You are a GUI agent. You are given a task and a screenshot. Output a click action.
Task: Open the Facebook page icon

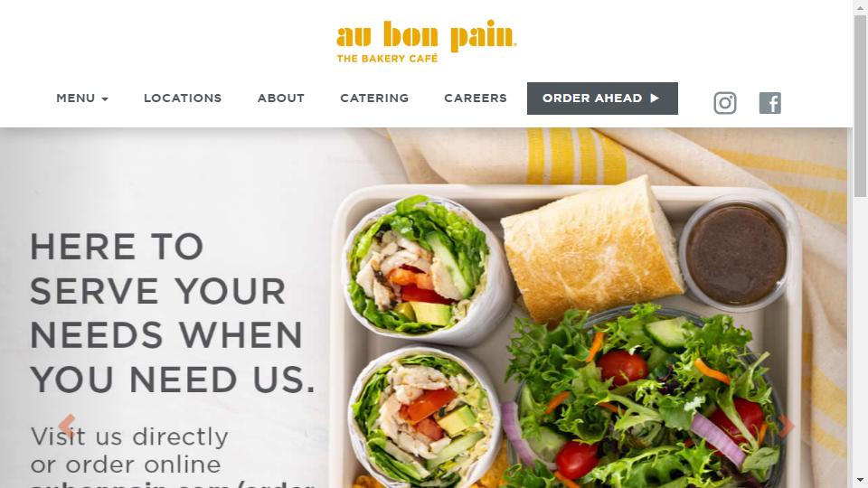769,103
